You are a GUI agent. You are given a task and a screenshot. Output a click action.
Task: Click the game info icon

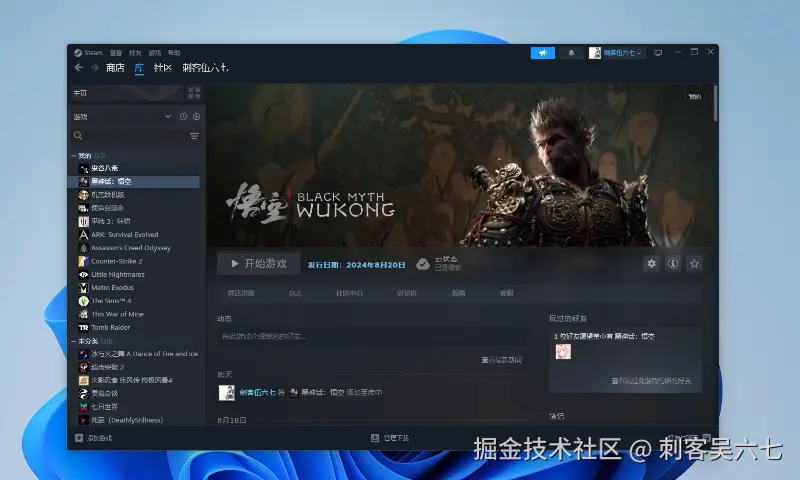[673, 263]
